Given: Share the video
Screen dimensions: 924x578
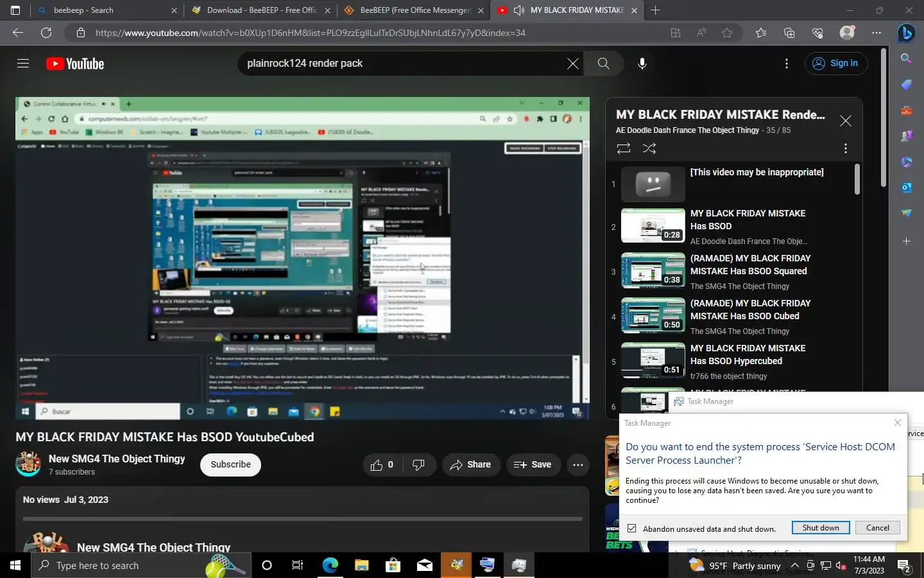Looking at the screenshot, I should click(471, 464).
